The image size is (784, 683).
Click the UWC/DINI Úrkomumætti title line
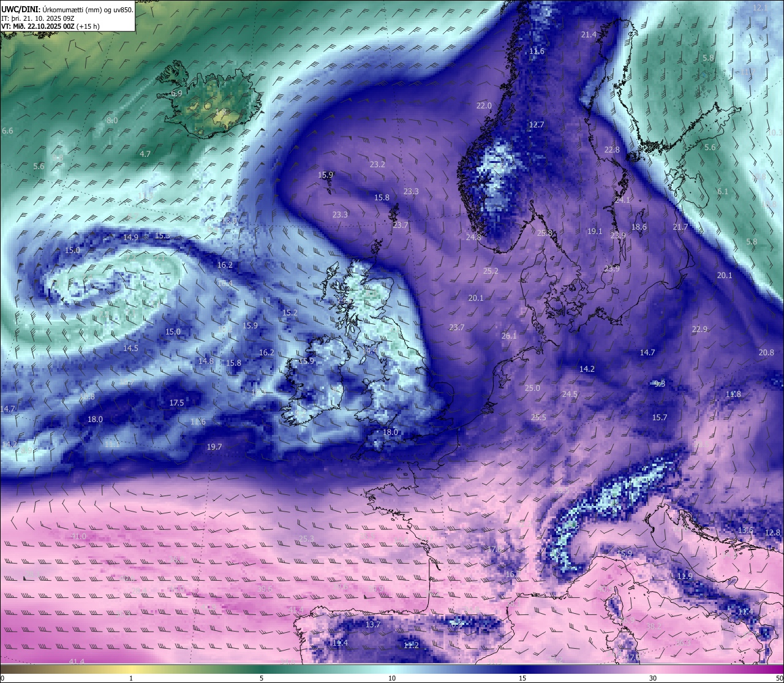coord(67,9)
